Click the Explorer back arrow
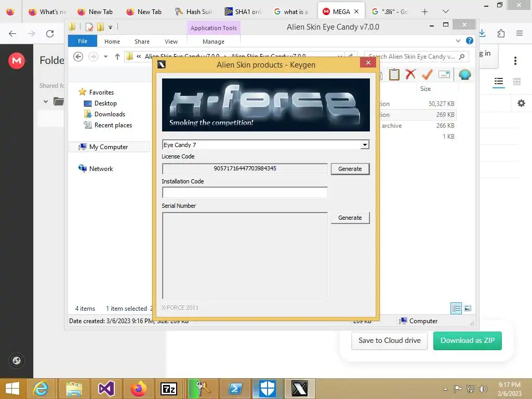 click(x=78, y=57)
